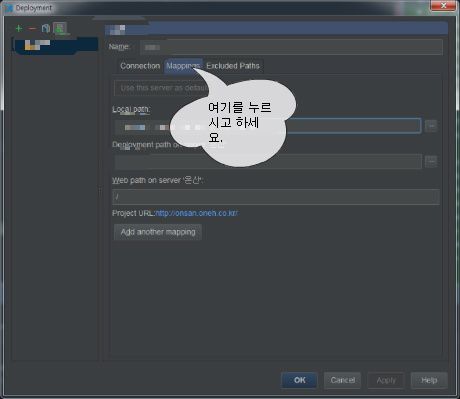
Task: Remove the selected deployment server
Action: [x=32, y=29]
